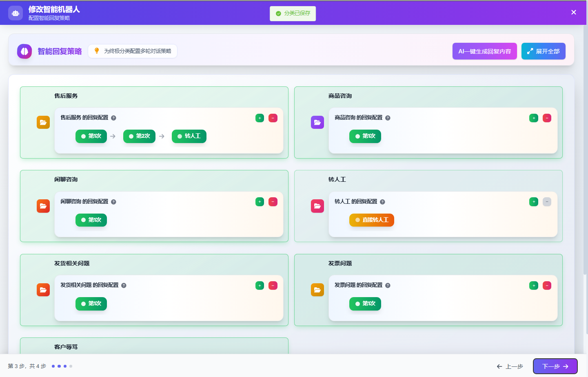Click AI一键生成回复内容 button
The width and height of the screenshot is (588, 377).
coord(484,51)
